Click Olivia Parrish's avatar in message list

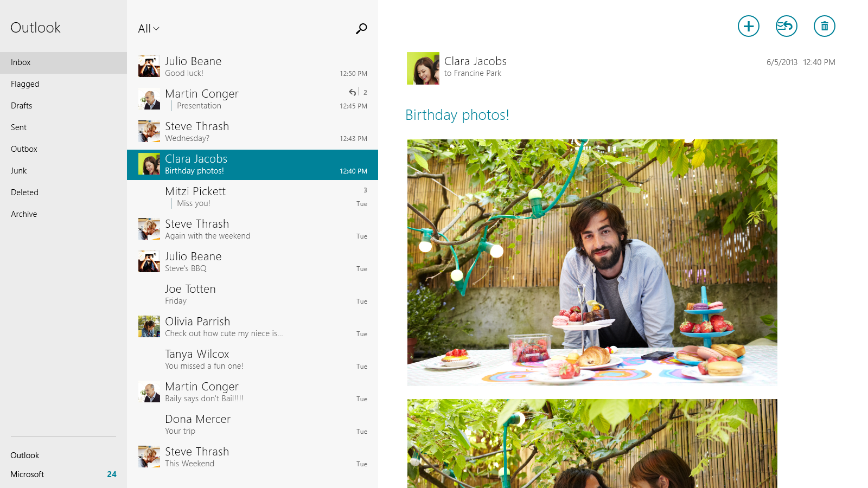pos(149,327)
